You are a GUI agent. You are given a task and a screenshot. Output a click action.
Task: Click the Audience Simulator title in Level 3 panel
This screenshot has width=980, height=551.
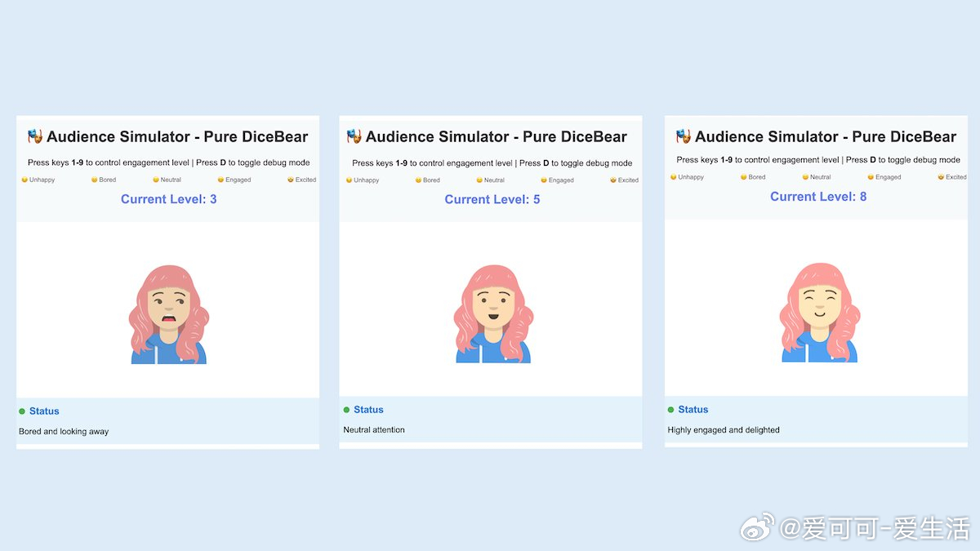(177, 136)
